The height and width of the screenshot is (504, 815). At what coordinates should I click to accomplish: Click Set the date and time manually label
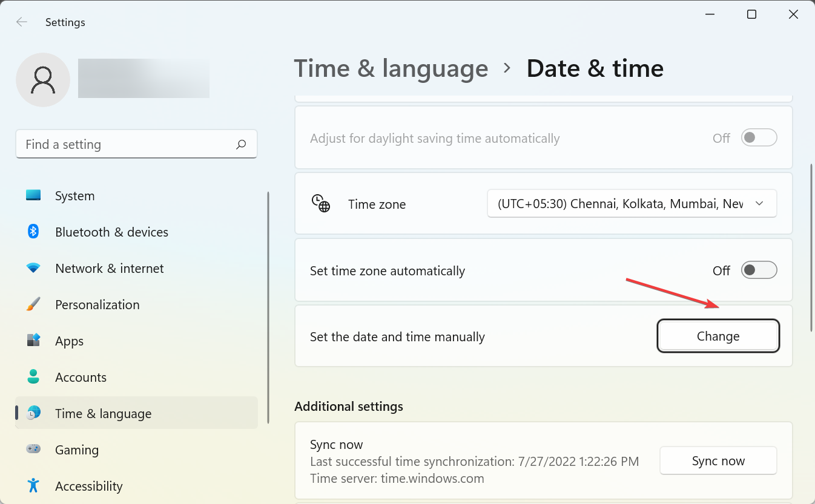coord(397,336)
